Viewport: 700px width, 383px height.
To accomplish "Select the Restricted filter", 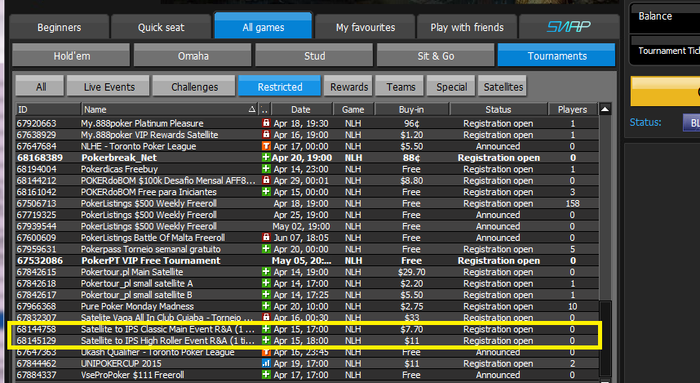I will click(x=279, y=87).
